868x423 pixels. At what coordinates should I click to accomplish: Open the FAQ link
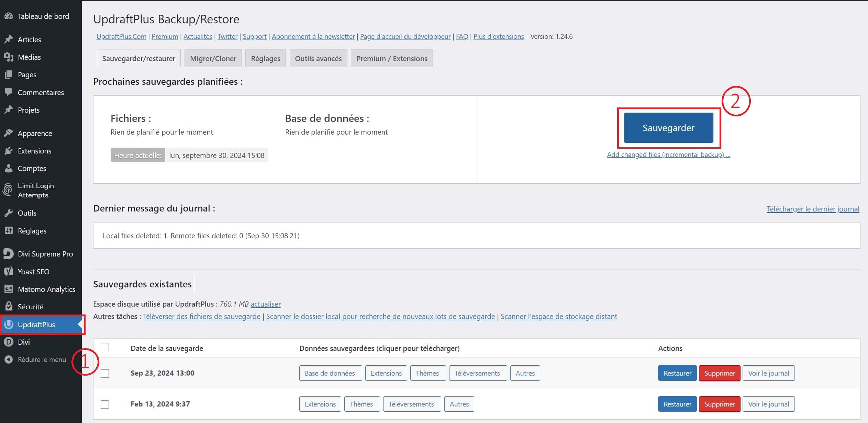coord(462,36)
